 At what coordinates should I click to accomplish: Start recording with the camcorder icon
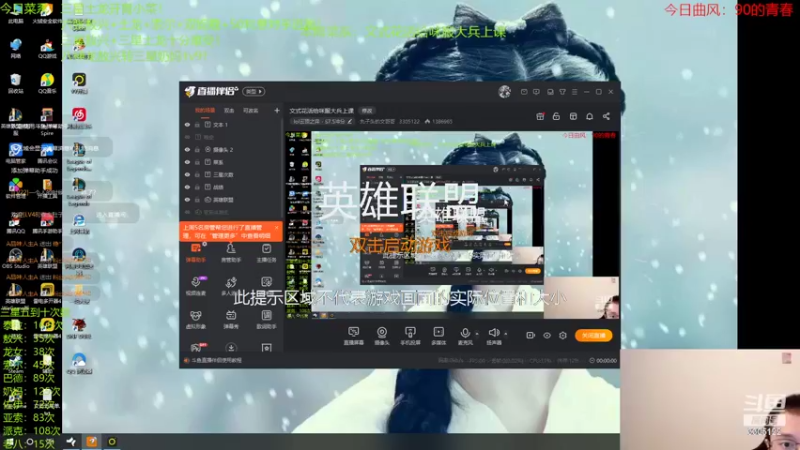[531, 335]
